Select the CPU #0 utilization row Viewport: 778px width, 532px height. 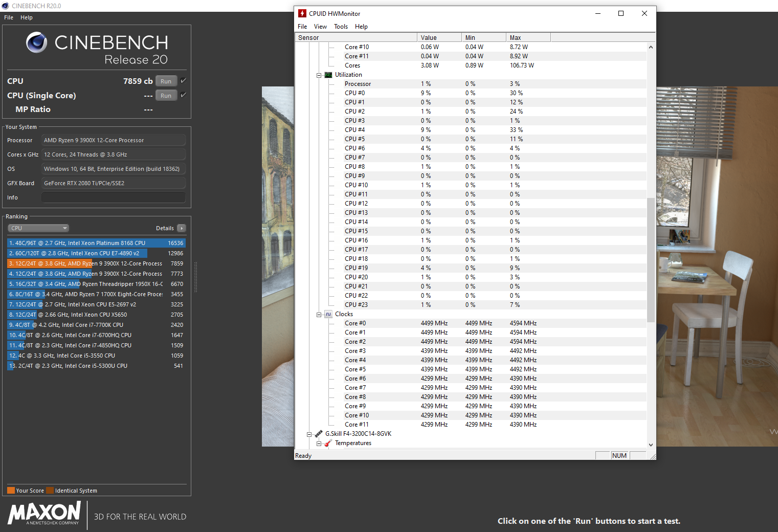click(x=471, y=93)
